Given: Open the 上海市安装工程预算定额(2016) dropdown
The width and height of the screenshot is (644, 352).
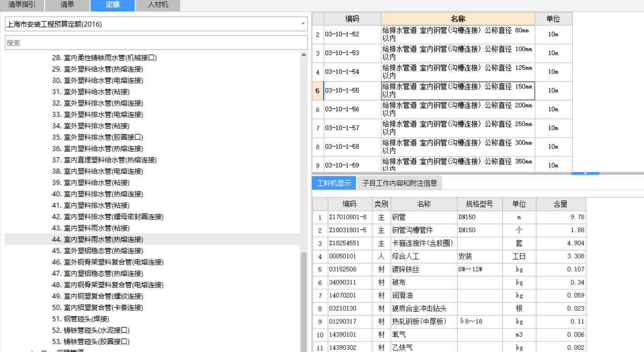Looking at the screenshot, I should 156,24.
